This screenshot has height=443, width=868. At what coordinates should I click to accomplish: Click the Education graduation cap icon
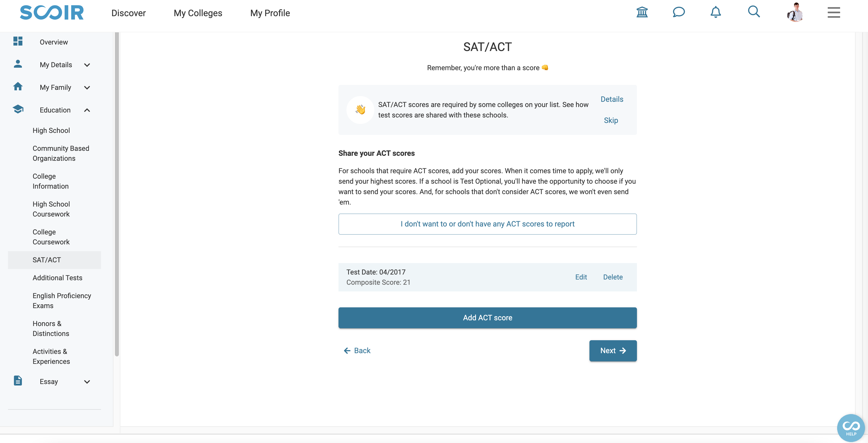click(x=18, y=109)
